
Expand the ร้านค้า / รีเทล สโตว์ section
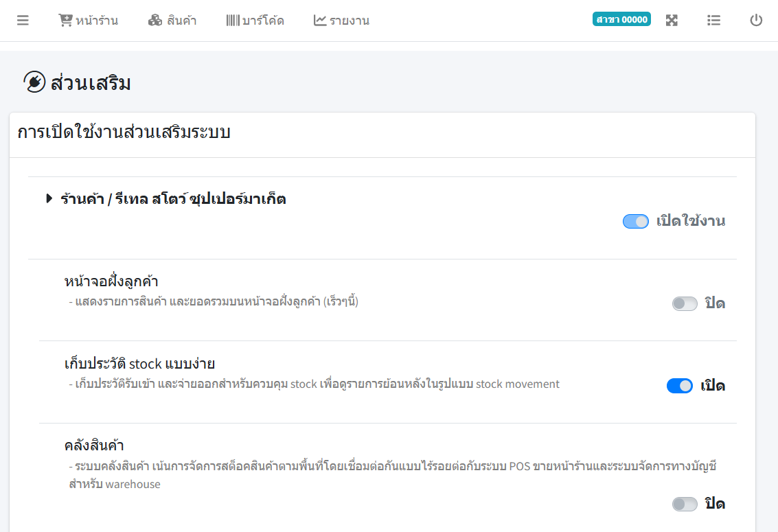click(49, 198)
